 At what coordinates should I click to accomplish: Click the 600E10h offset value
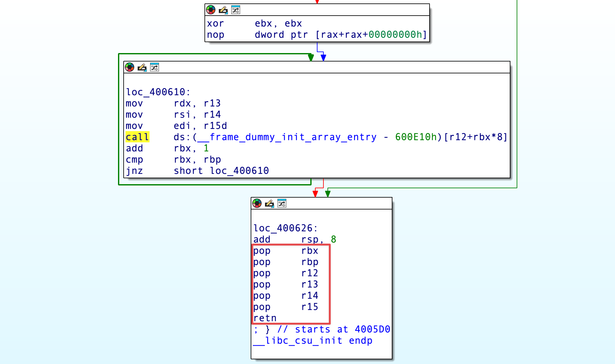pyautogui.click(x=416, y=137)
